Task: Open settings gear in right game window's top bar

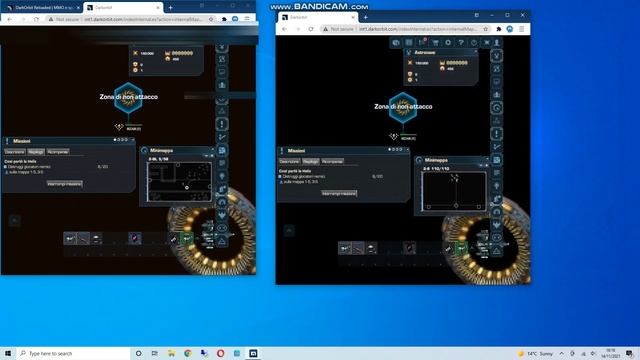Action: [x=448, y=42]
